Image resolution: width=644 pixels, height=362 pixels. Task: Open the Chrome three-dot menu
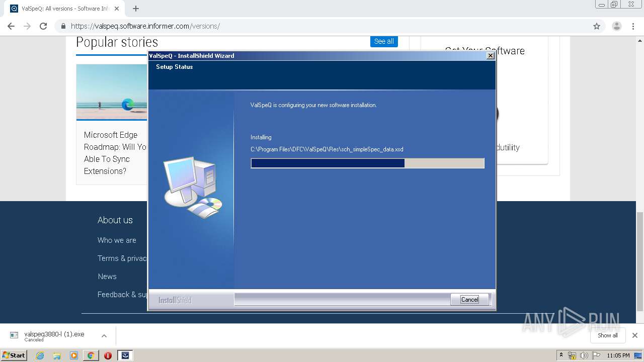tap(633, 26)
